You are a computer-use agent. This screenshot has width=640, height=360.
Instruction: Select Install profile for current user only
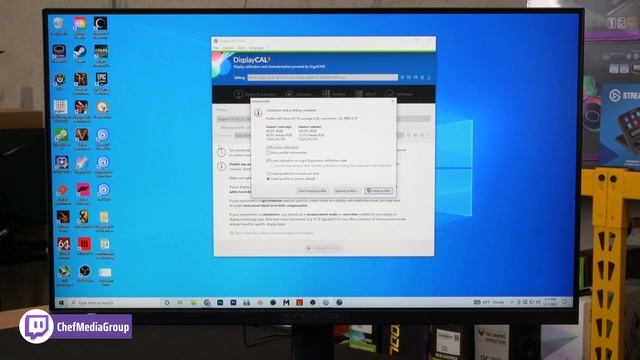point(268,173)
